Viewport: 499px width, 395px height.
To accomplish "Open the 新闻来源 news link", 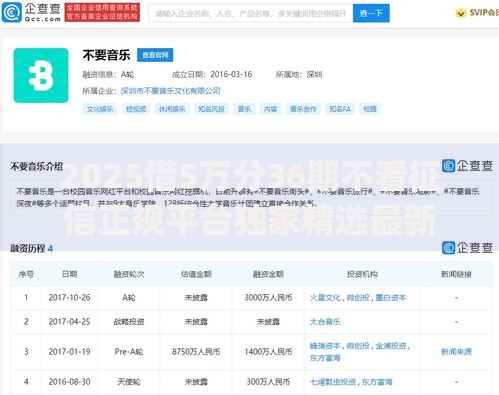I will pyautogui.click(x=456, y=352).
